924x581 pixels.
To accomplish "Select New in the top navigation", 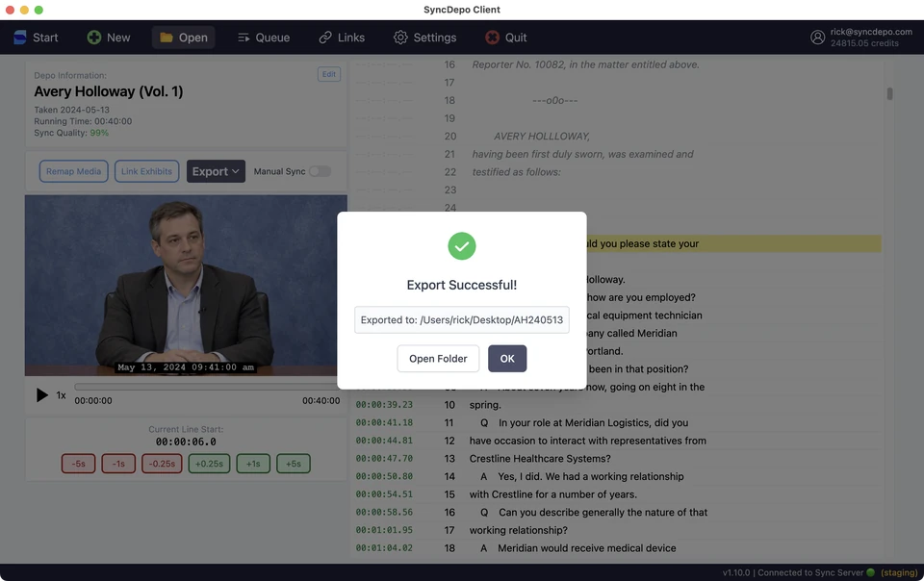I will 118,38.
